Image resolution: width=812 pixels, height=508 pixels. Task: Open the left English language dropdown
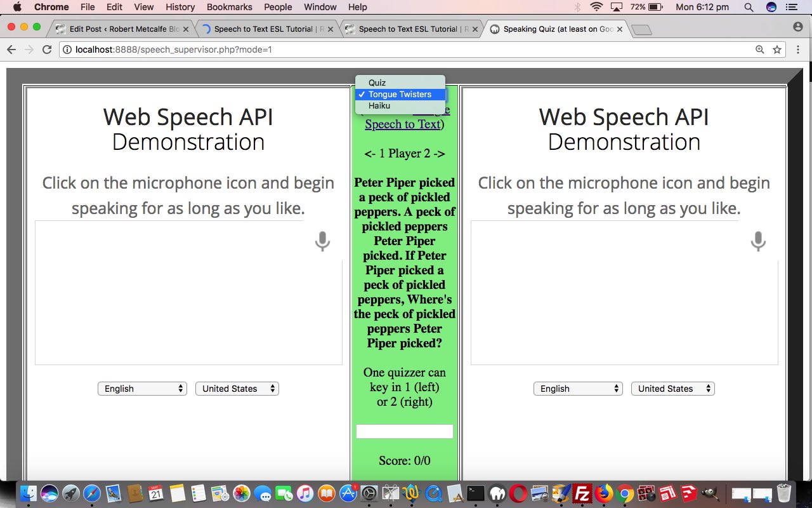142,388
